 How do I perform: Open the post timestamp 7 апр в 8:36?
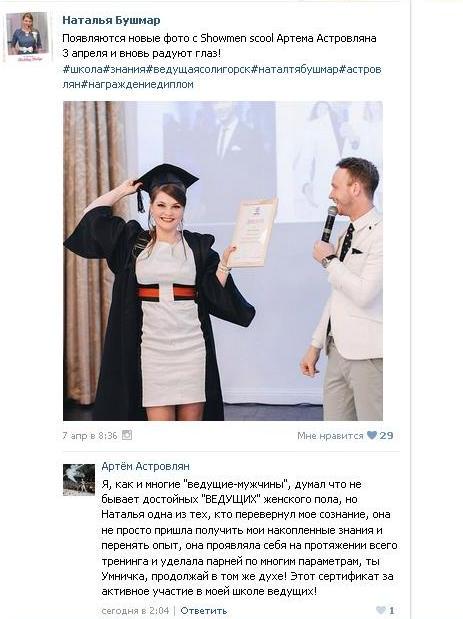90,435
